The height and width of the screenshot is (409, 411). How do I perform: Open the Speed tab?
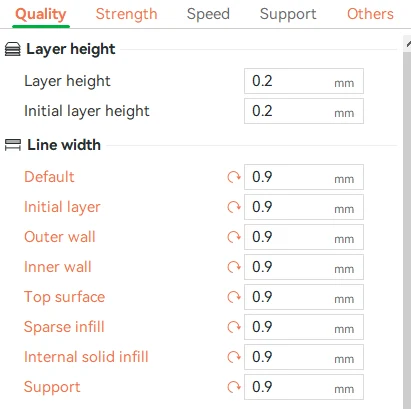208,14
